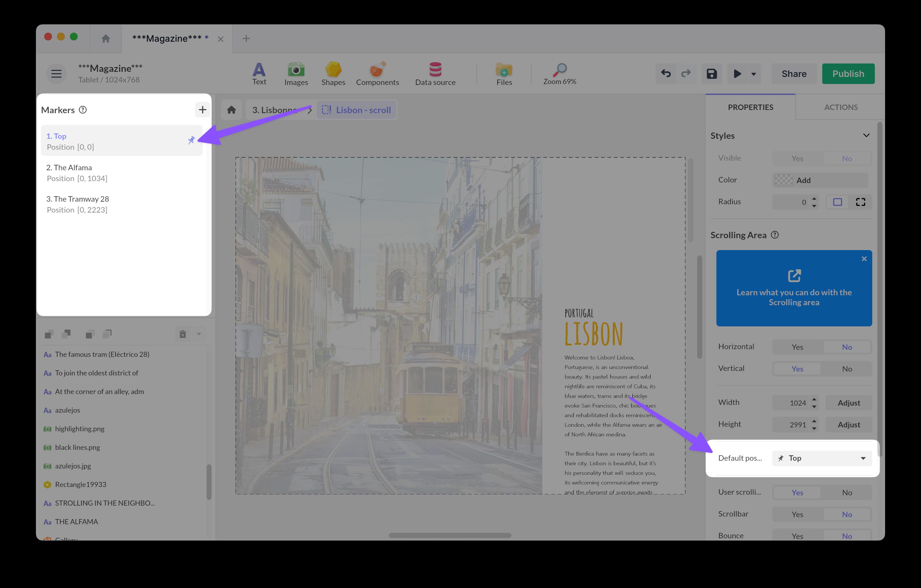Add a new marker with the plus button
Viewport: 921px width, 588px height.
coord(202,109)
